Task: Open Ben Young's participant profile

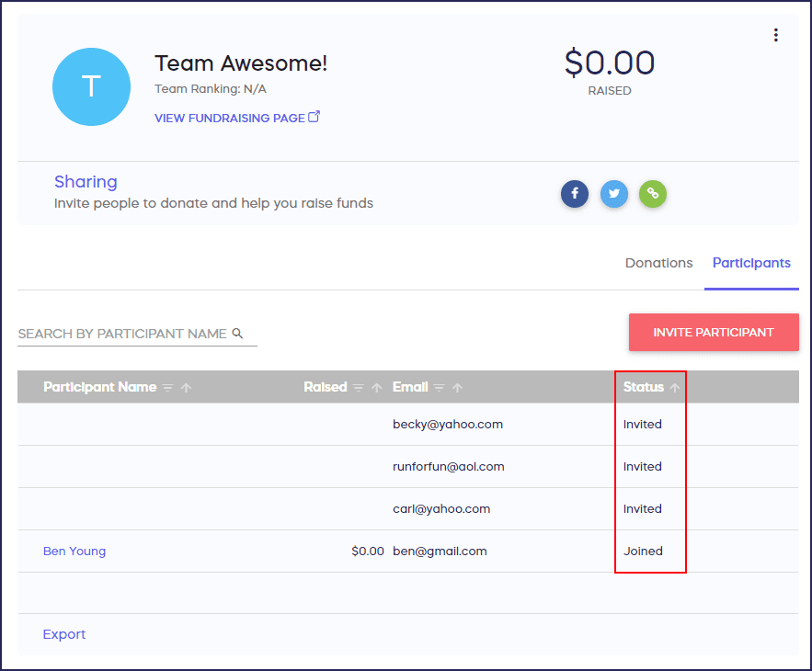Action: pos(74,552)
